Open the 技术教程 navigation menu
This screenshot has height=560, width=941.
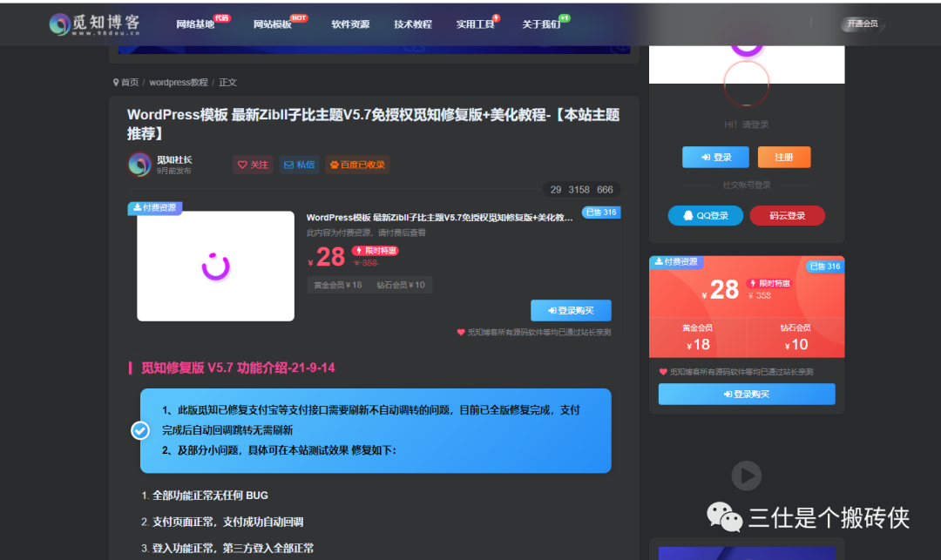pos(412,24)
